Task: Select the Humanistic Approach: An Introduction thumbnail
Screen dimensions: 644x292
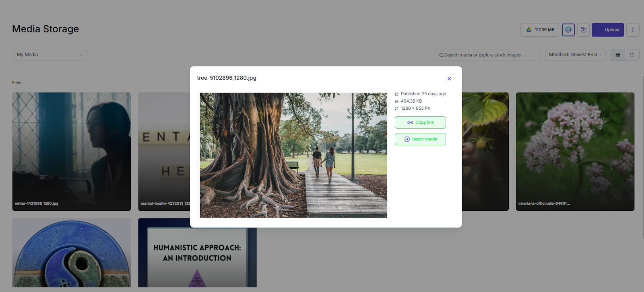Action: coord(197,257)
